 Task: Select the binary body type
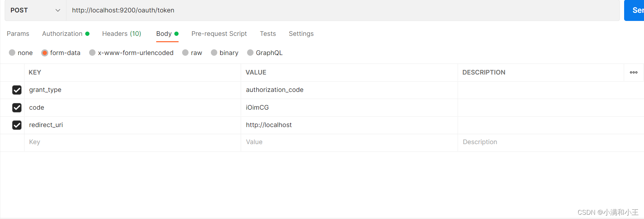pyautogui.click(x=214, y=53)
